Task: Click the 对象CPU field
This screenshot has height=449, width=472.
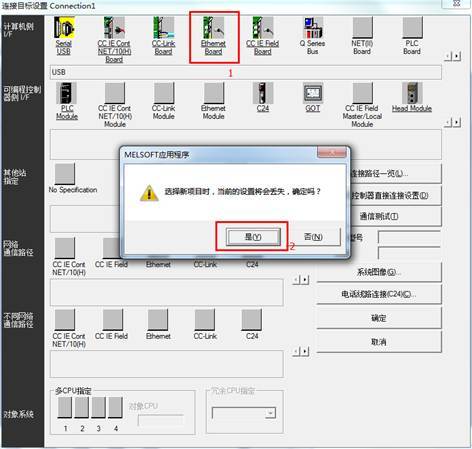Action: tap(161, 420)
